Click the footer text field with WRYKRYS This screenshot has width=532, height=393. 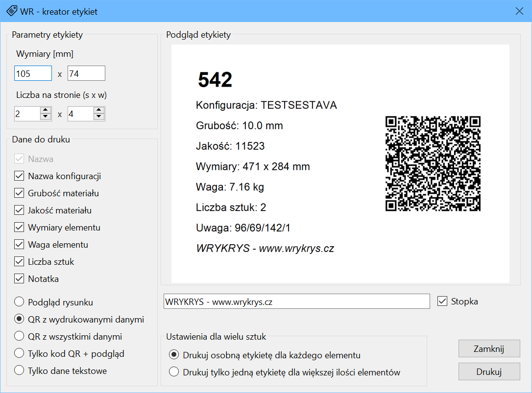tap(296, 302)
